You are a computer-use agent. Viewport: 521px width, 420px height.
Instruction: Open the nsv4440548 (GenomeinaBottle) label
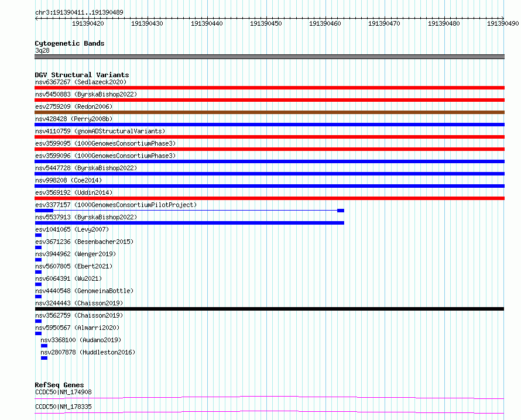84,291
